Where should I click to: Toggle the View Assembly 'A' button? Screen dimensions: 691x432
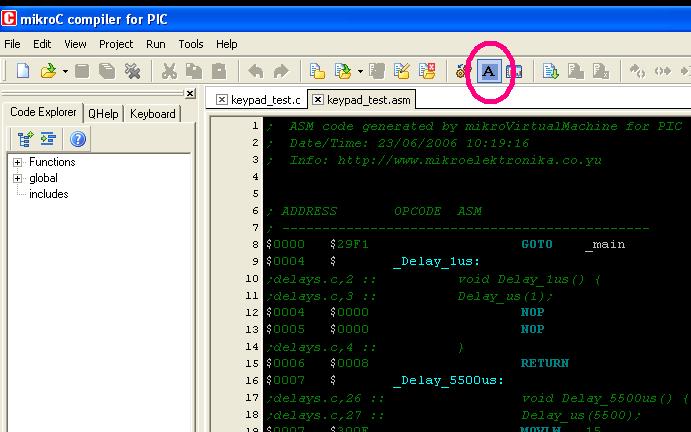click(x=489, y=71)
